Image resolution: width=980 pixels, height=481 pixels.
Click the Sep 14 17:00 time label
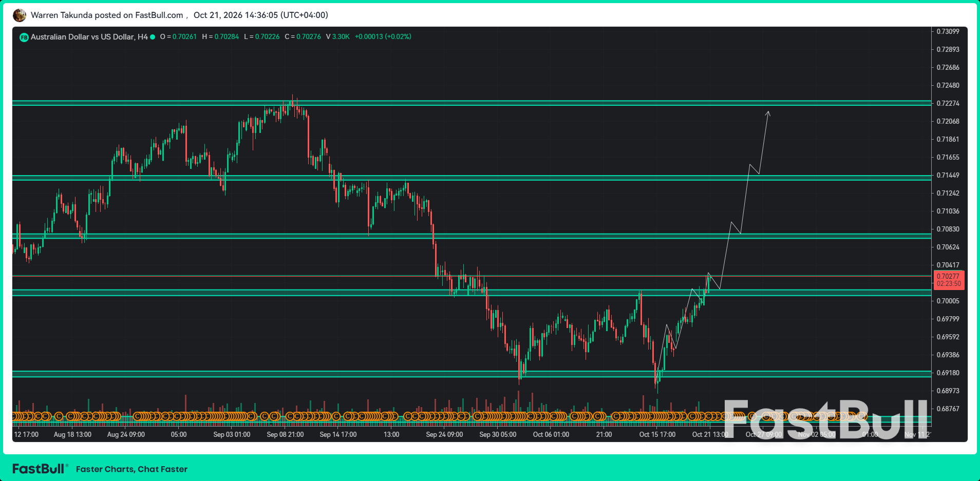tap(338, 434)
